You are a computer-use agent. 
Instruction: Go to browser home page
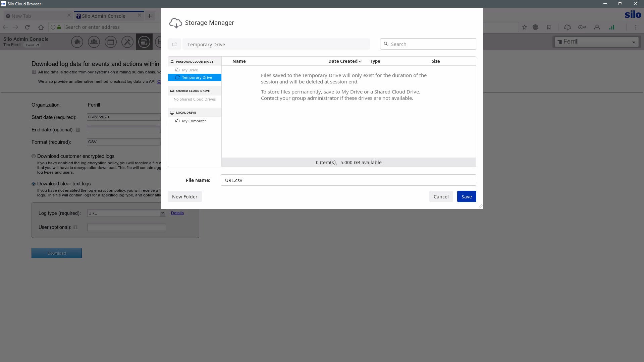click(41, 27)
